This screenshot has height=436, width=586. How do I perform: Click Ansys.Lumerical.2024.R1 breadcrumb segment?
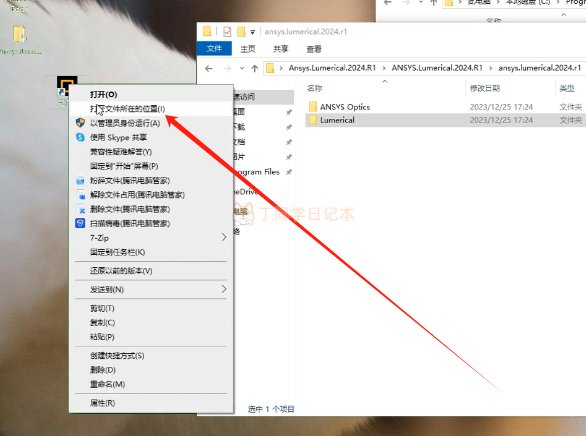[x=332, y=68]
